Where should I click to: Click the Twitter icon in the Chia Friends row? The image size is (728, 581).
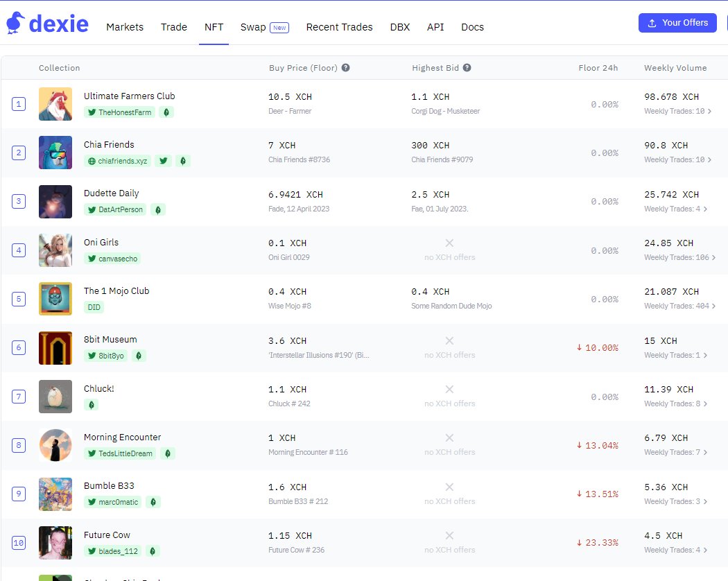click(164, 161)
